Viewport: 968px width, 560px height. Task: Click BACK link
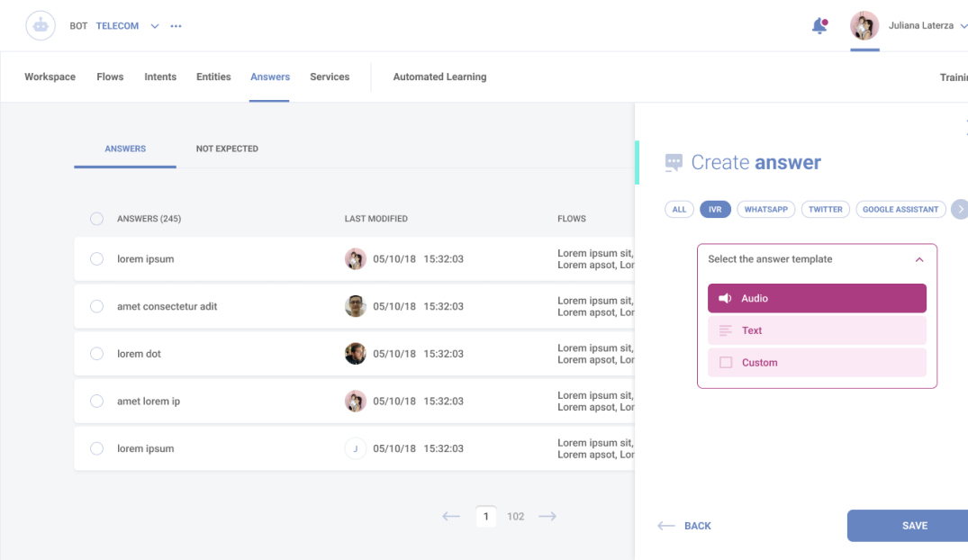(698, 526)
